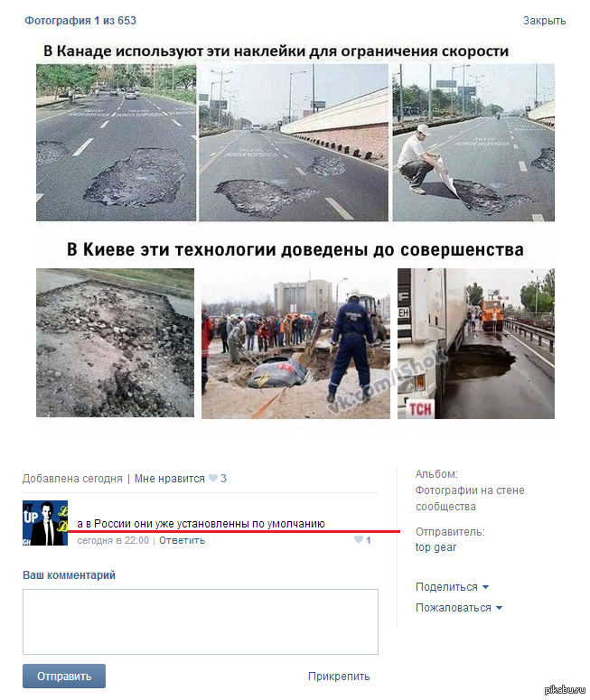Screen dimensions: 590x700
Task: Click the comment like count 1
Action: (369, 540)
